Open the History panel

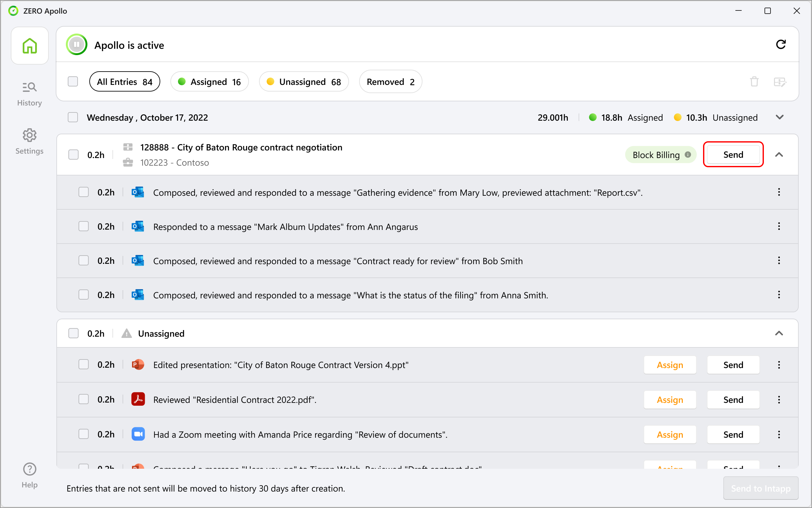click(x=29, y=93)
